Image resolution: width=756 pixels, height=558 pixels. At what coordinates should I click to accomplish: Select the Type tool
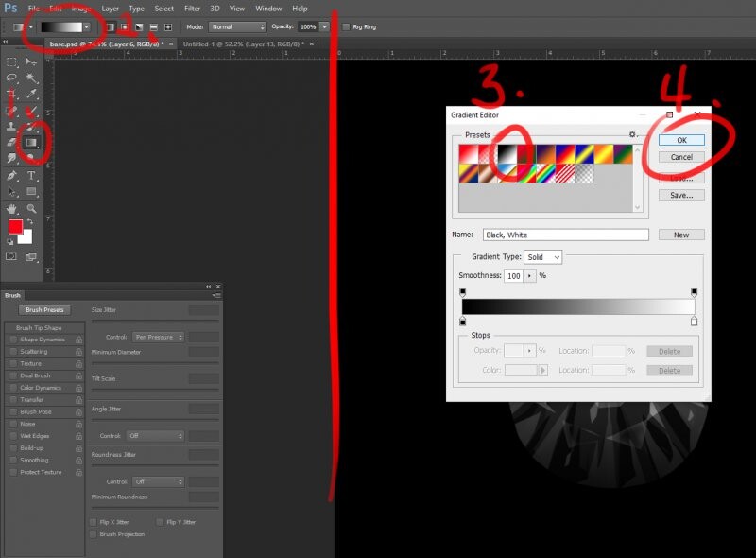[x=31, y=175]
